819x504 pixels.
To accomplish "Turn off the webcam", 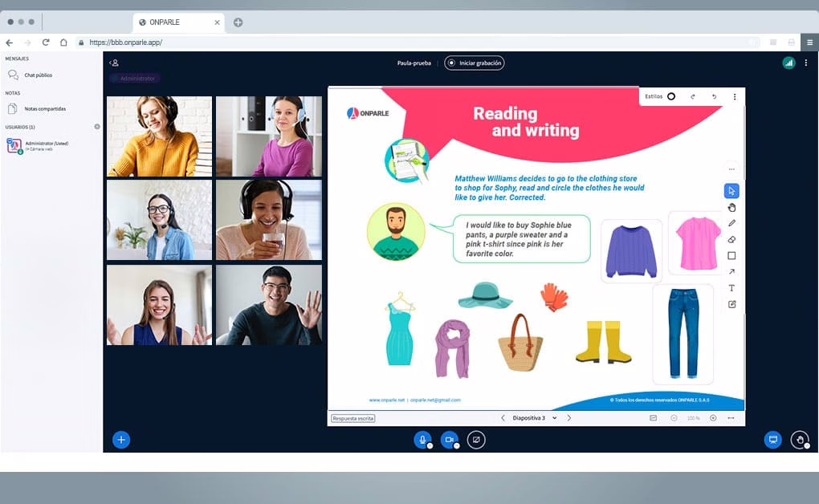I will point(450,440).
